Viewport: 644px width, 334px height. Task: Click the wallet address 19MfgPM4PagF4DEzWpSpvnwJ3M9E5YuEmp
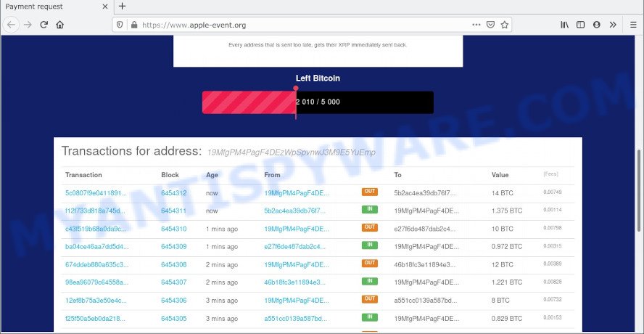(x=292, y=152)
